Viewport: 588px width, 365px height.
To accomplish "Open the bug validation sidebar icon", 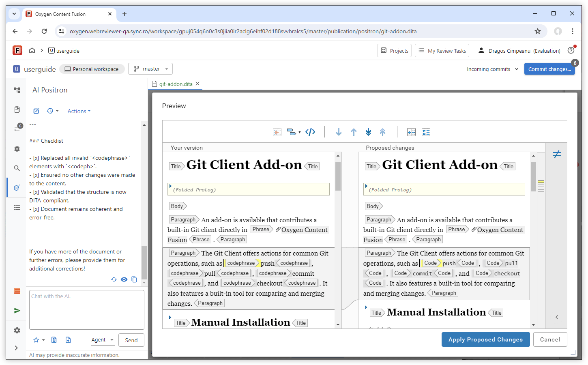I will pyautogui.click(x=17, y=149).
